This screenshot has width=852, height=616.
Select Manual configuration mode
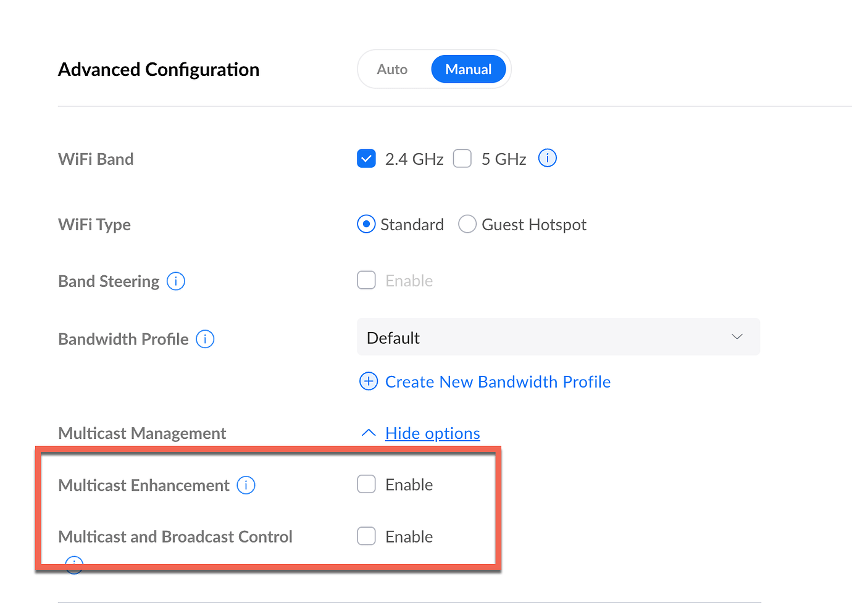pyautogui.click(x=468, y=69)
